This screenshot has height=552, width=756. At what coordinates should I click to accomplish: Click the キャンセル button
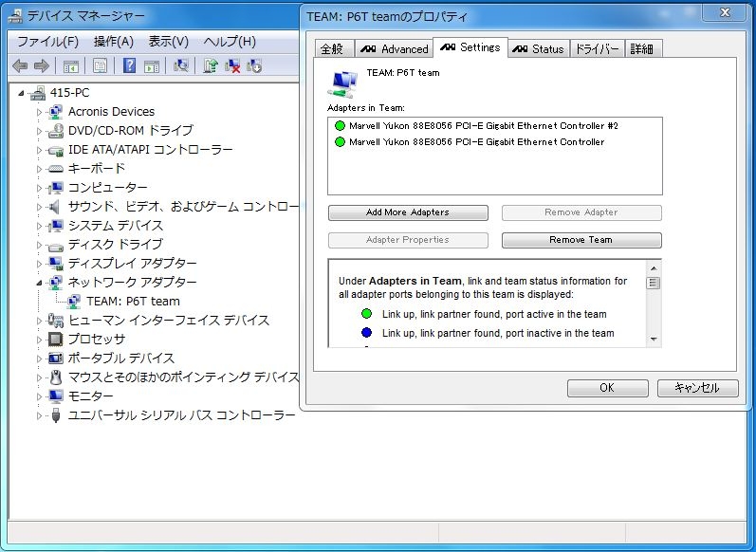[697, 388]
